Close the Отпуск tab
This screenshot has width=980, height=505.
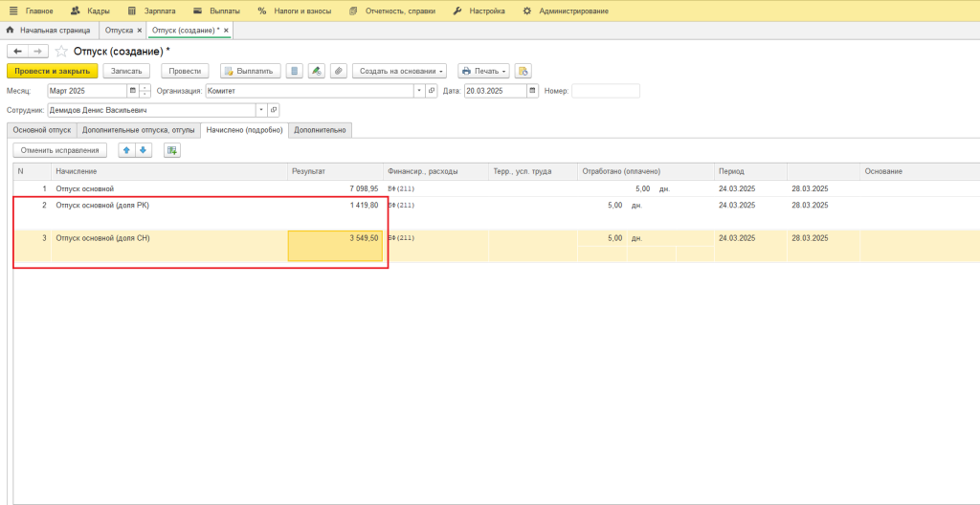139,30
